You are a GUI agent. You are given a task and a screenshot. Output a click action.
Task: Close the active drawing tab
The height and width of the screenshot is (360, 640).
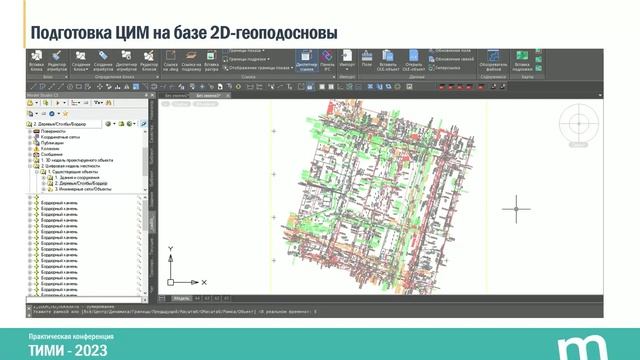(228, 95)
